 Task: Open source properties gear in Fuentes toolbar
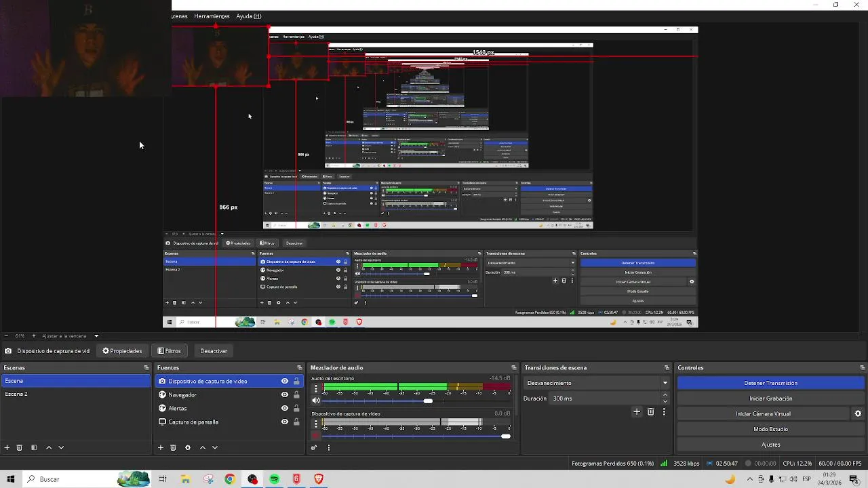(x=188, y=447)
